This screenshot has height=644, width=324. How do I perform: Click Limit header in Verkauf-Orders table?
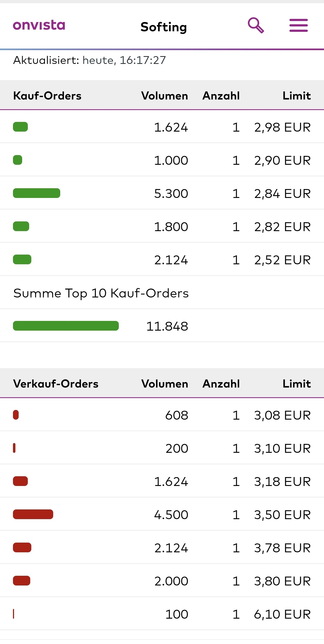296,384
